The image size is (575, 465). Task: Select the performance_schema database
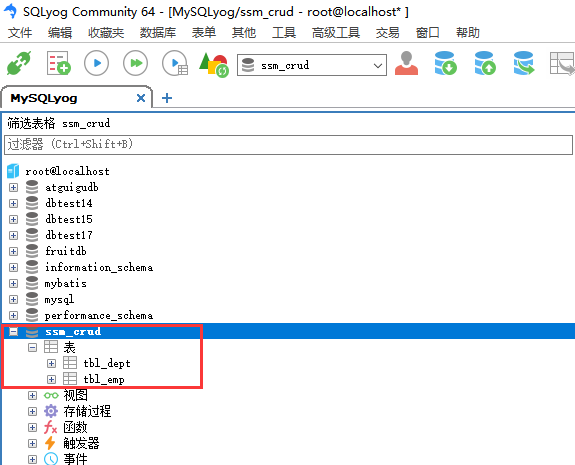99,315
